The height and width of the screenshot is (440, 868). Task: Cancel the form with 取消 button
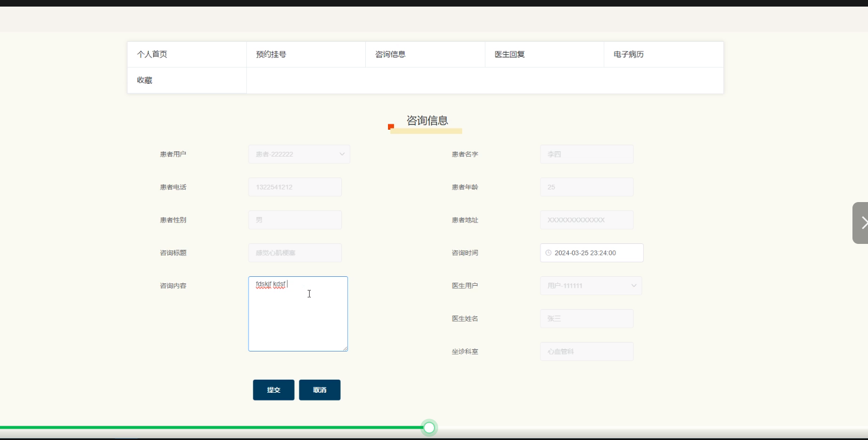(320, 390)
